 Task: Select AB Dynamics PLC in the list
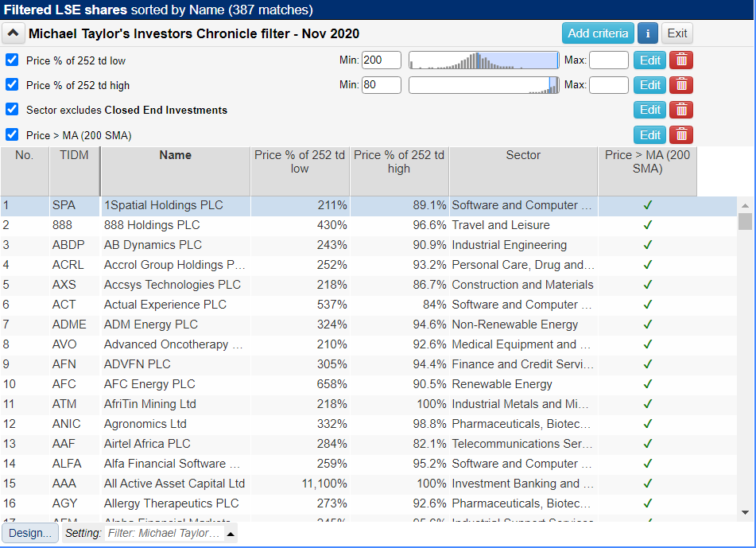coord(153,245)
